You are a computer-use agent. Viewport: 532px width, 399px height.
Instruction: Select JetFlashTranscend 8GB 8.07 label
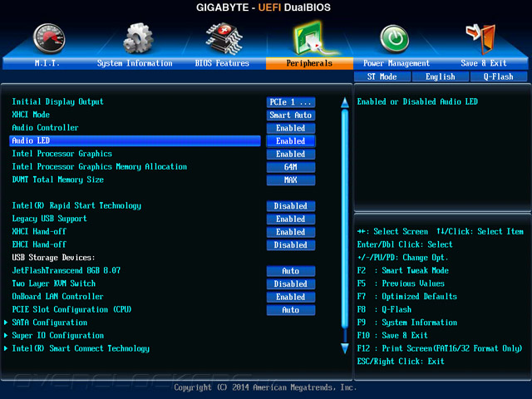point(66,270)
